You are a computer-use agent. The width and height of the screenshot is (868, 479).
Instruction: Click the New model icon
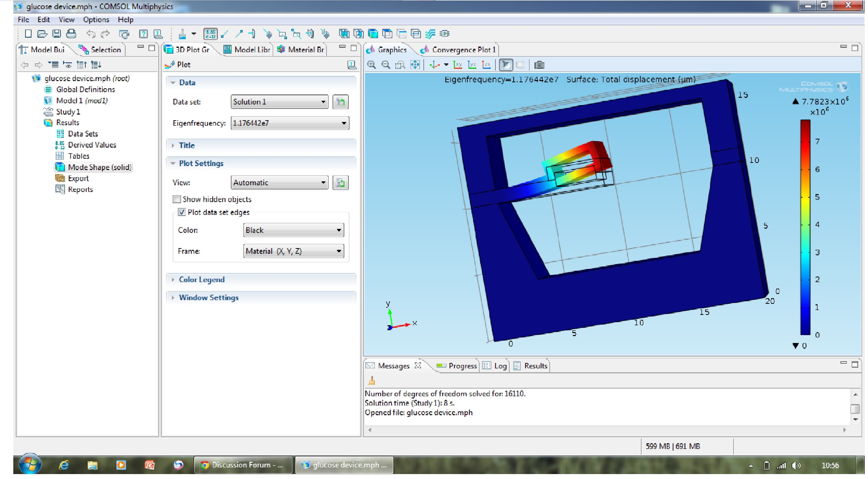pos(28,34)
